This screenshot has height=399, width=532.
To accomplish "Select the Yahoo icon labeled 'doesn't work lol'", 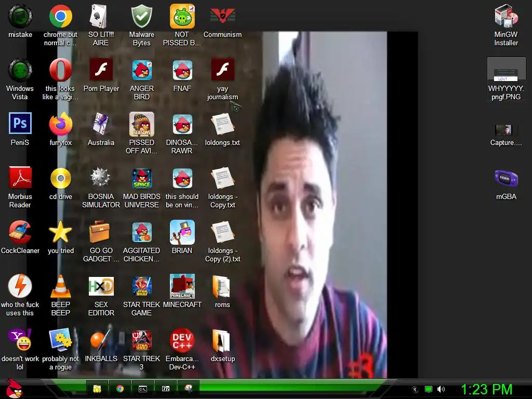I will point(20,340).
